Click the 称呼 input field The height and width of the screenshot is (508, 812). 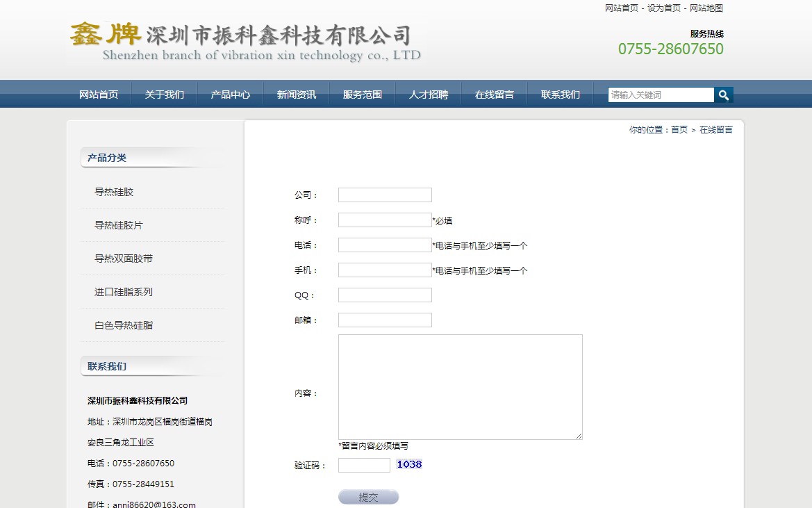coord(385,220)
